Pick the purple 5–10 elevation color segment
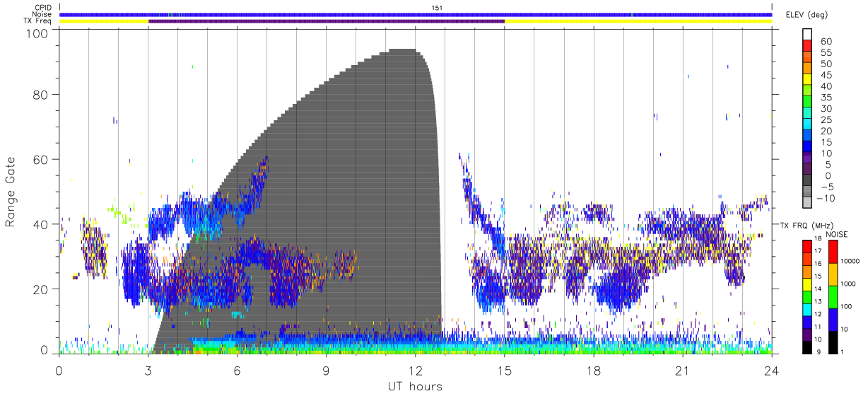 [x=807, y=158]
